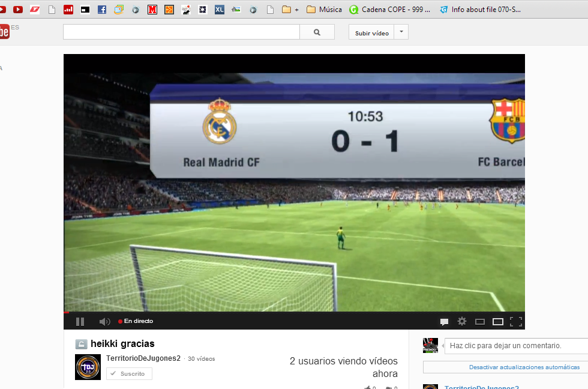
Task: Open the black-and-white rectangle bookmark
Action: pos(85,10)
